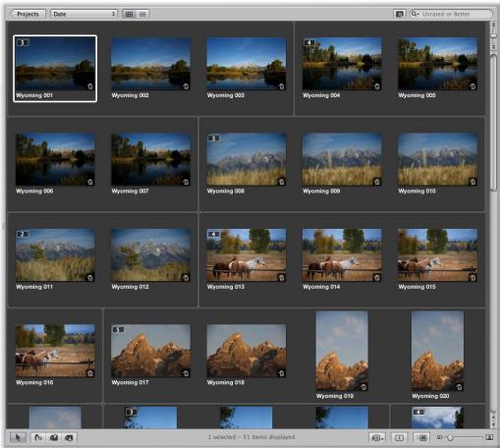Click the badge icon on Wyoming 003
Viewport: 500px width, 448px height.
281,86
